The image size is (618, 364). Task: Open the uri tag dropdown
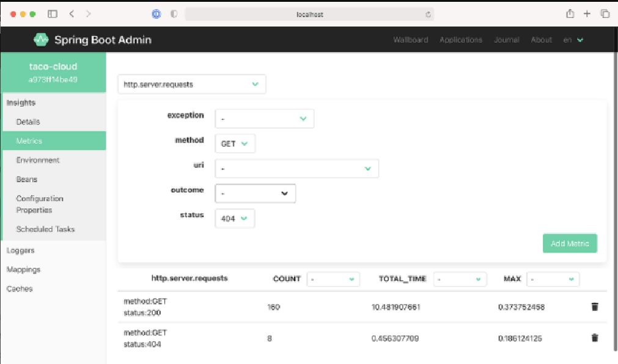pos(297,168)
